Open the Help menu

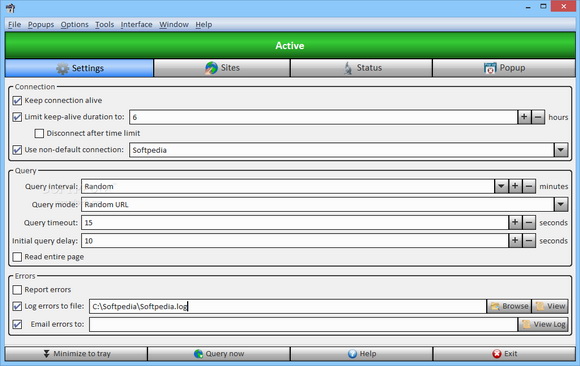coord(203,24)
